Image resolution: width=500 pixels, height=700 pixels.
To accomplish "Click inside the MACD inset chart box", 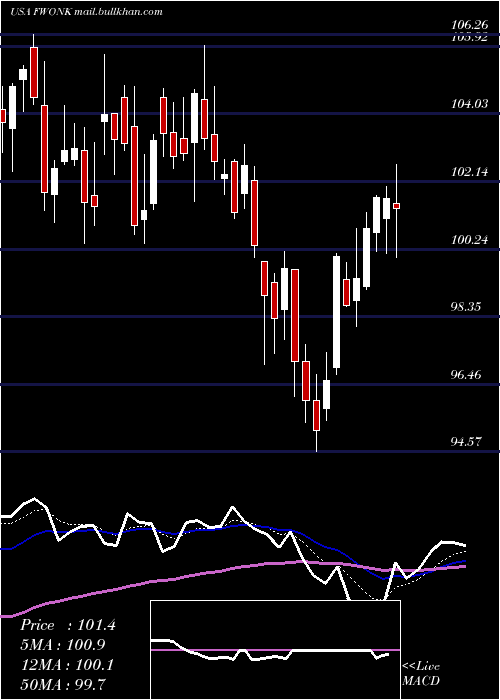I will pyautogui.click(x=275, y=650).
